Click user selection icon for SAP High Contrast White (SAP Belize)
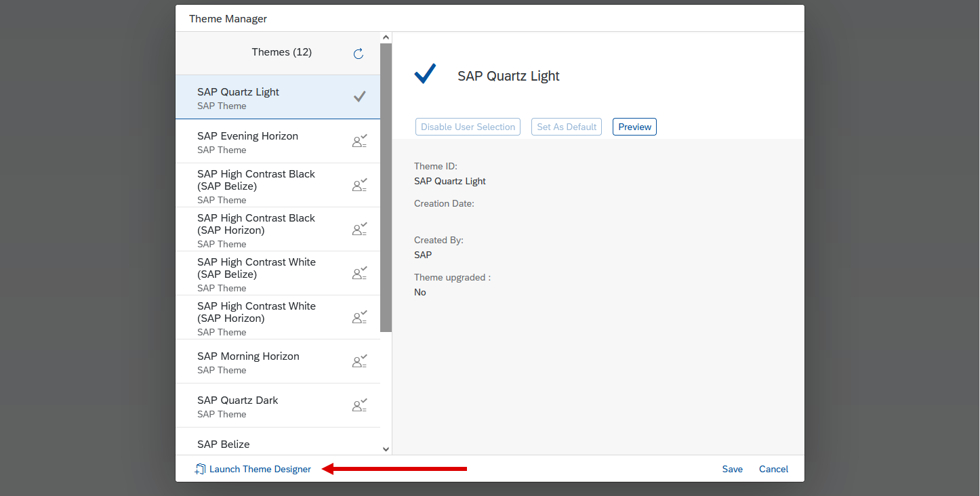The image size is (980, 496). (x=359, y=273)
